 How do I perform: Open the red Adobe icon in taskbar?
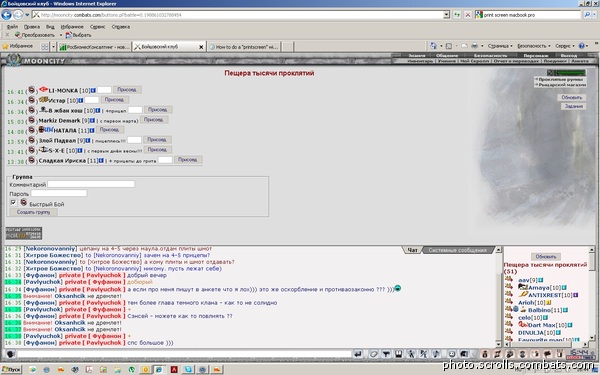pyautogui.click(x=173, y=369)
